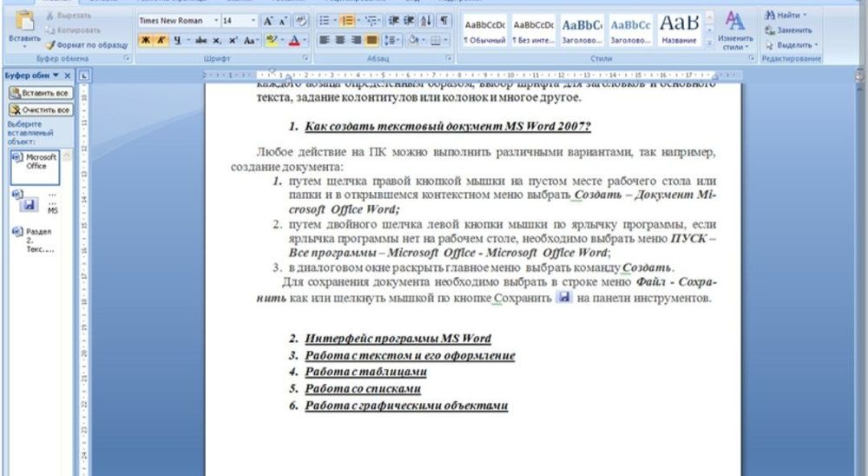This screenshot has height=476, width=868.
Task: Click the decrease indent icon
Action: pos(393,21)
